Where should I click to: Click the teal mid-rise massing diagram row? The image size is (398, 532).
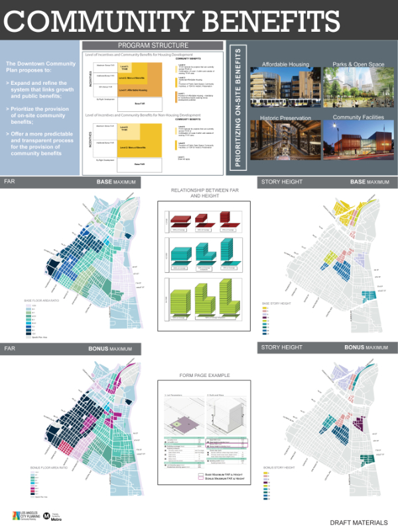pos(204,254)
